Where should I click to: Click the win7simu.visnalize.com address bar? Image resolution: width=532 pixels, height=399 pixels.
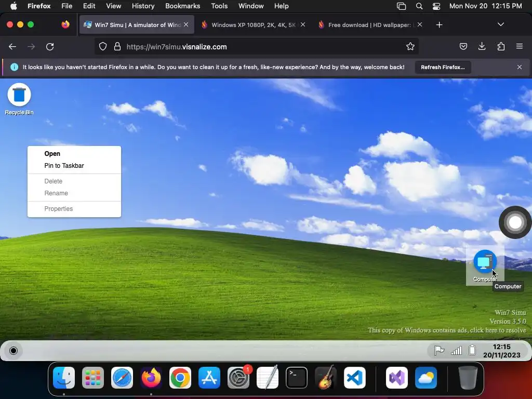point(257,47)
